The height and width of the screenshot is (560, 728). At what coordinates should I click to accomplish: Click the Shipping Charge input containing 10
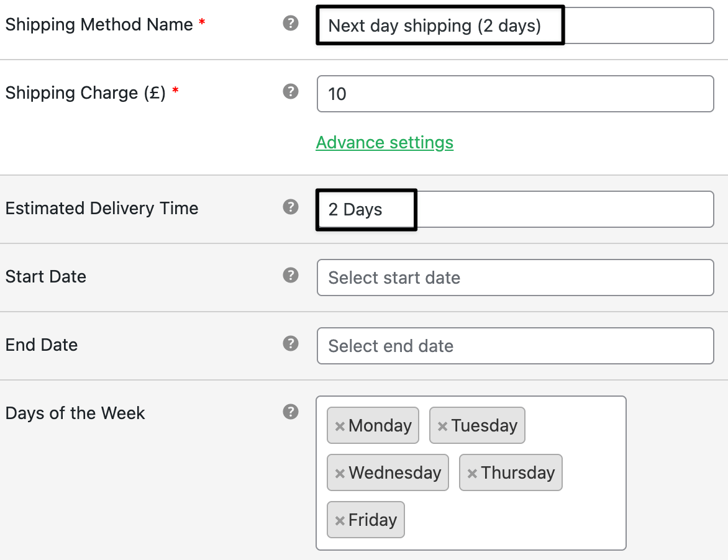(516, 94)
